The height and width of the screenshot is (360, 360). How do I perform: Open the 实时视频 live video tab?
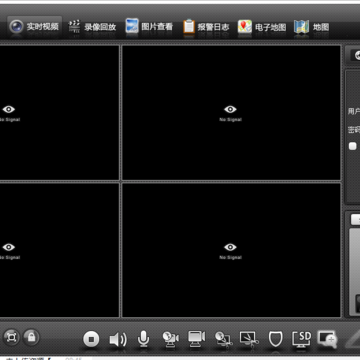pos(35,27)
